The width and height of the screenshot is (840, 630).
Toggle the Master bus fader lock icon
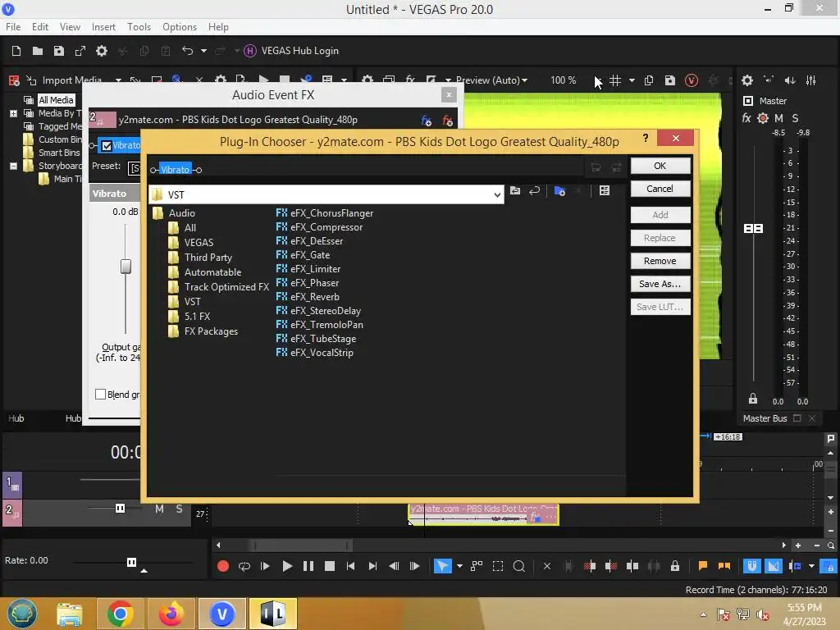(x=753, y=399)
